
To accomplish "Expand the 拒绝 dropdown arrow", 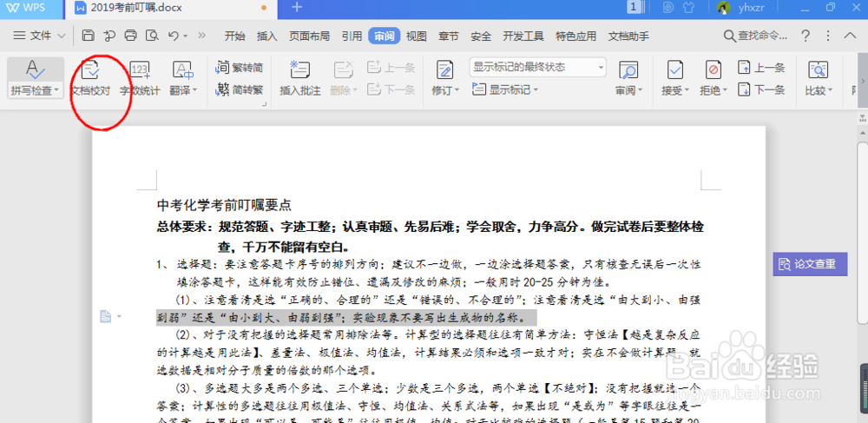I will coord(726,91).
